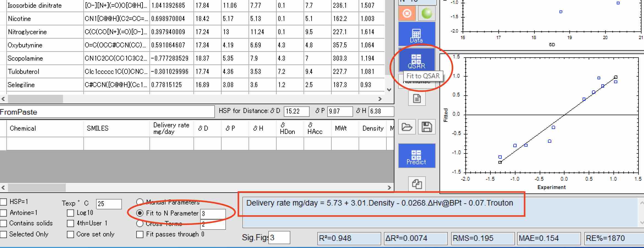Tick the Core set only checkbox
Screen dimensions: 644x248
70,234
